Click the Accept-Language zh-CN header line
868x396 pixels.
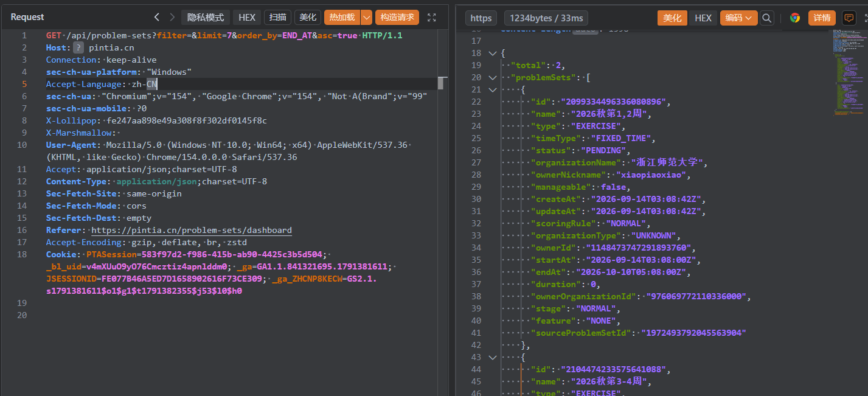point(102,84)
